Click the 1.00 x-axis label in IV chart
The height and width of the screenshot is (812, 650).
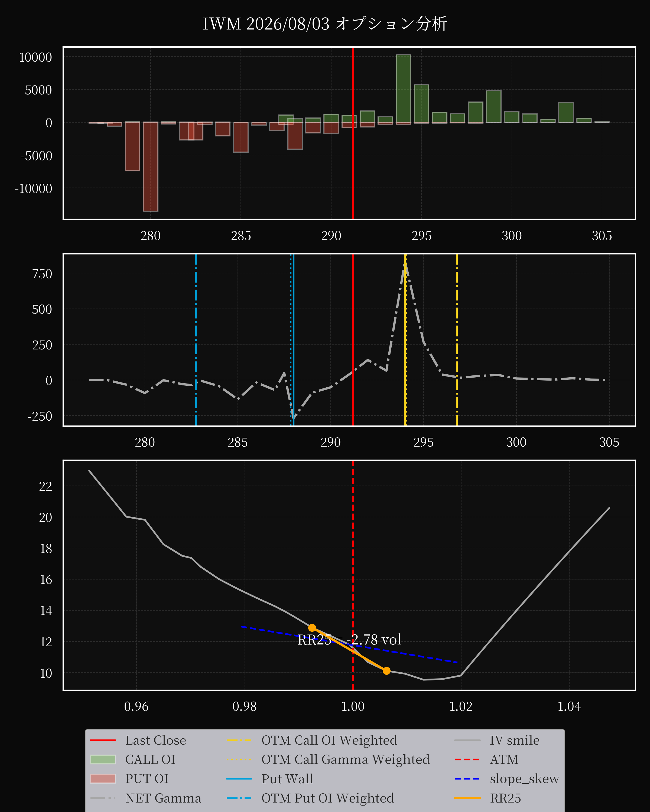[353, 706]
